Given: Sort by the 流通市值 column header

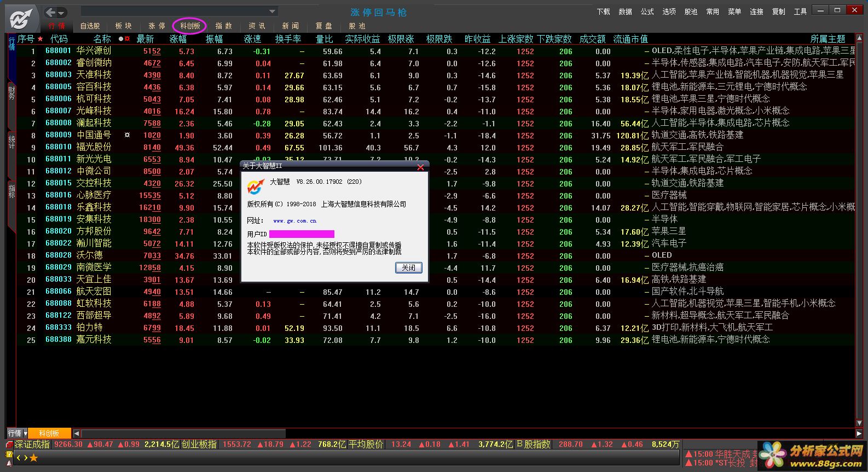Looking at the screenshot, I should tap(630, 39).
